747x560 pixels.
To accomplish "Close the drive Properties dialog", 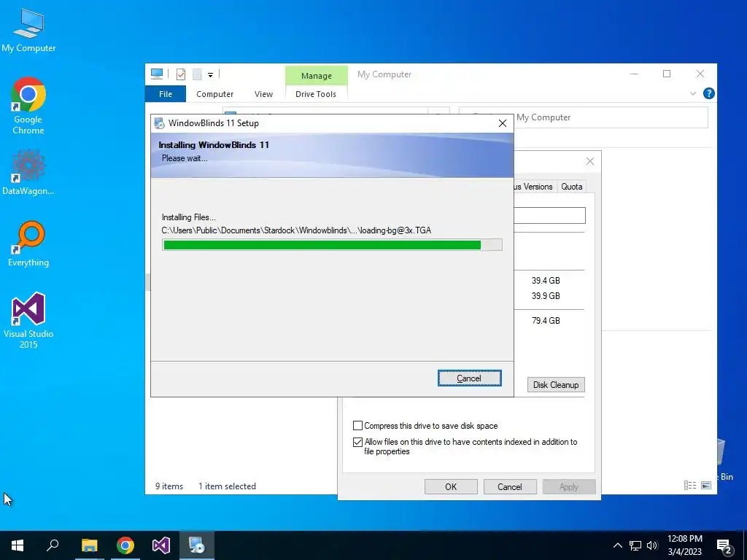I will (589, 161).
